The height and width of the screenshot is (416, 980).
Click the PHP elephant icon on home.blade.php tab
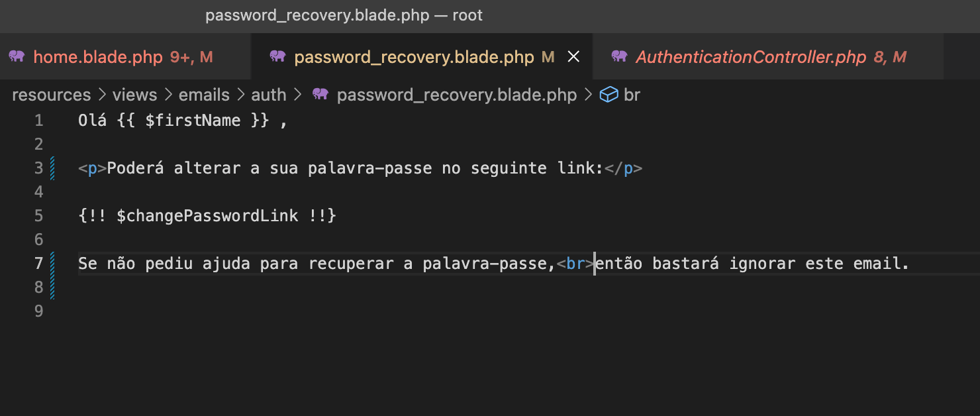(15, 56)
